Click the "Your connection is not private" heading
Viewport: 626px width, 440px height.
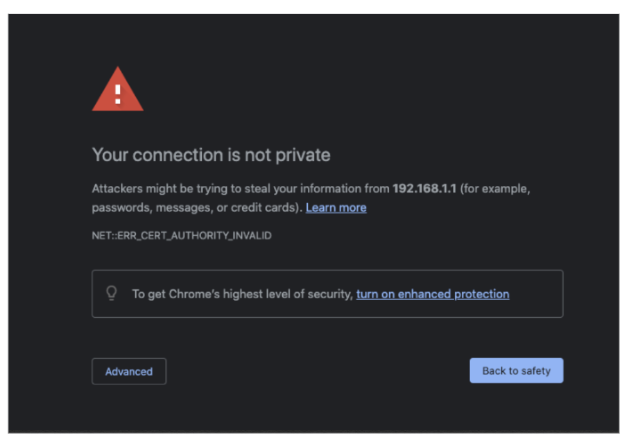(211, 155)
